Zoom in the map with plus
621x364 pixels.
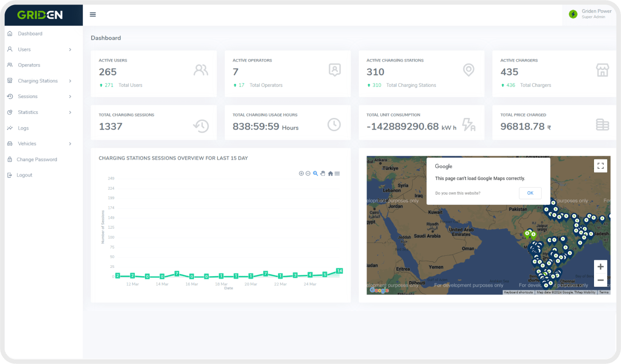(x=601, y=266)
